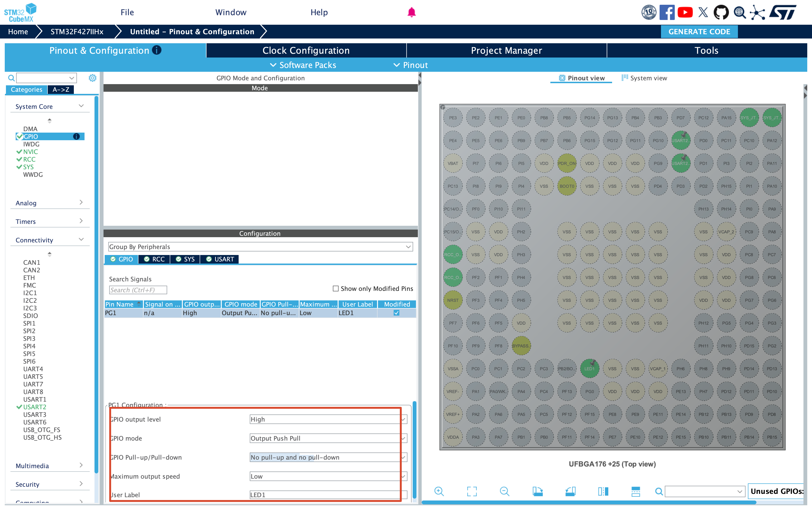
Task: Open the Facebook link icon
Action: pyautogui.click(x=667, y=13)
